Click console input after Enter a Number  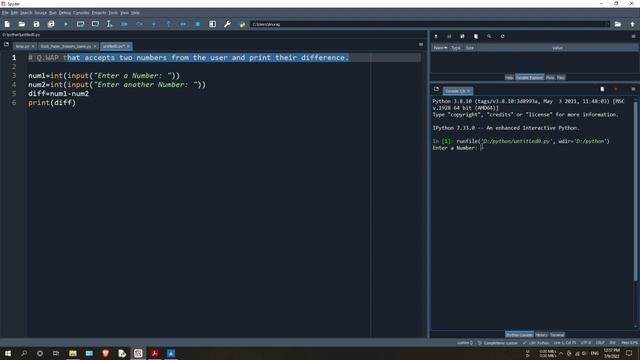pyautogui.click(x=482, y=148)
